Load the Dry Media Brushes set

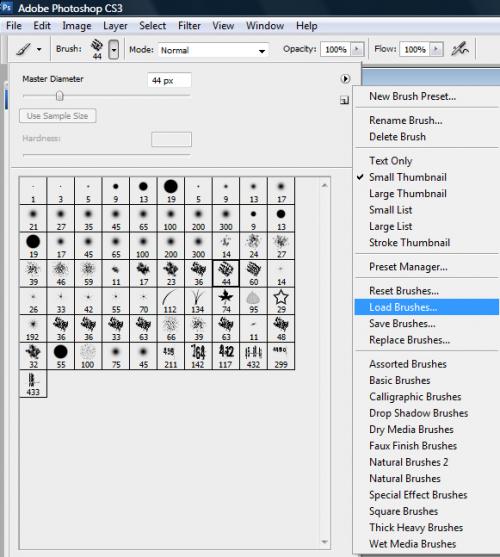pos(426,429)
